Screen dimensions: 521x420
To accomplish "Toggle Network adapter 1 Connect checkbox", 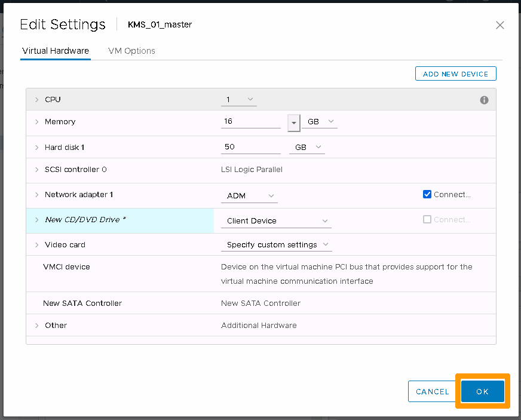I will click(x=427, y=194).
